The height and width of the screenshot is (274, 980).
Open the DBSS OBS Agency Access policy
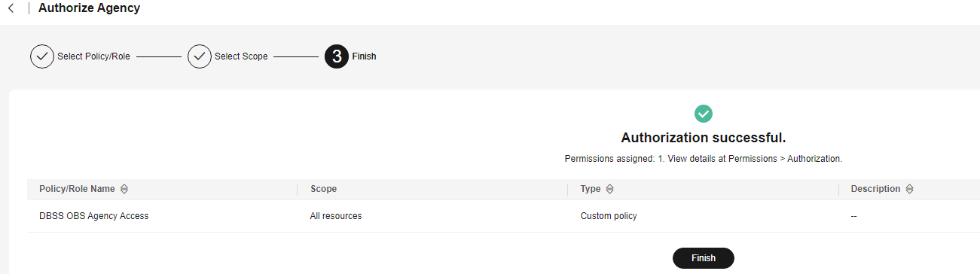coord(94,216)
